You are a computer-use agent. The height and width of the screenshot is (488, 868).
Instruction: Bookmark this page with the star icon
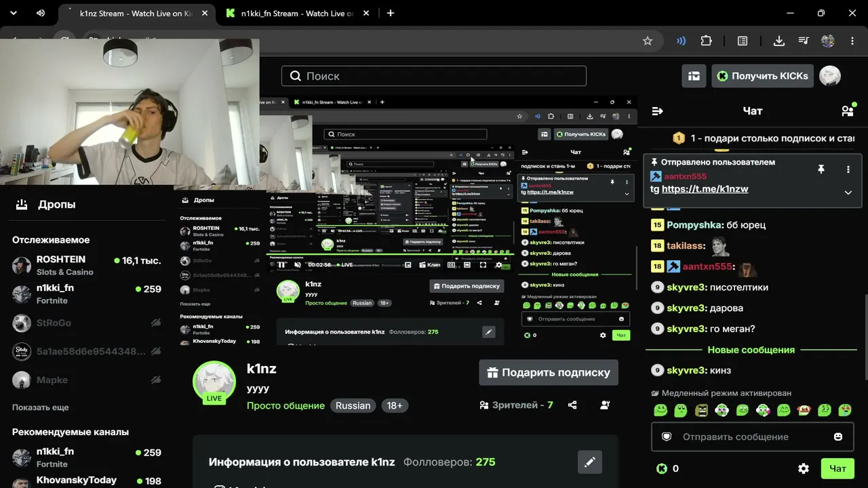pyautogui.click(x=648, y=41)
